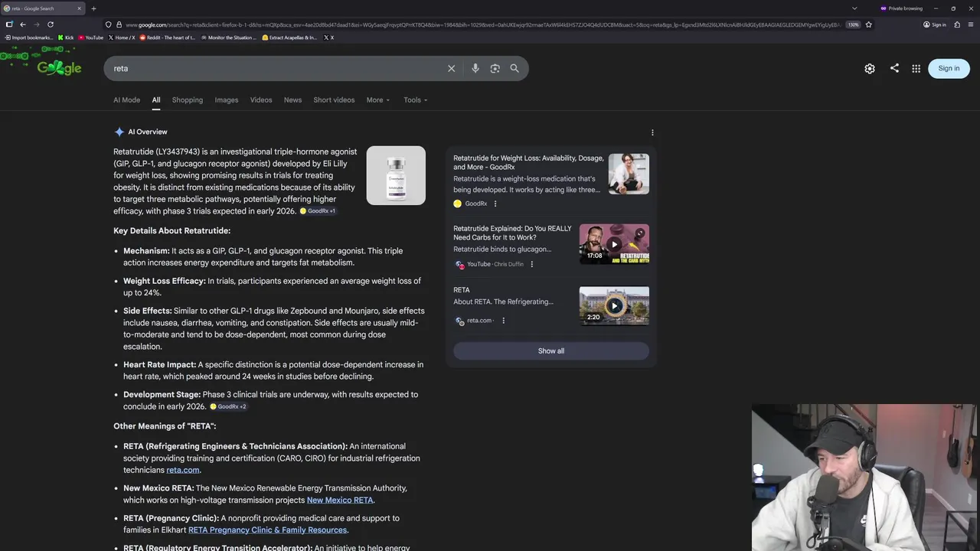Close the 'reta - Google Search' tab
The width and height of the screenshot is (980, 551).
coord(80,8)
